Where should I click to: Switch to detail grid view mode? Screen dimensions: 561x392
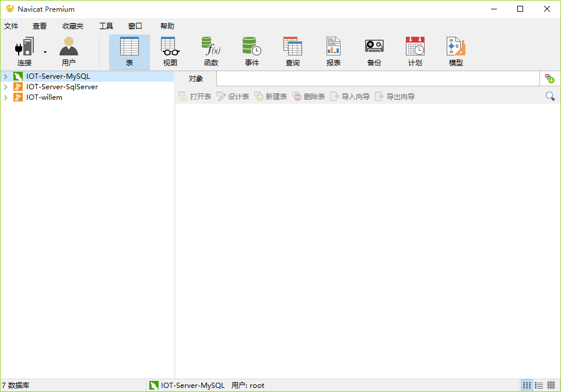click(x=551, y=385)
